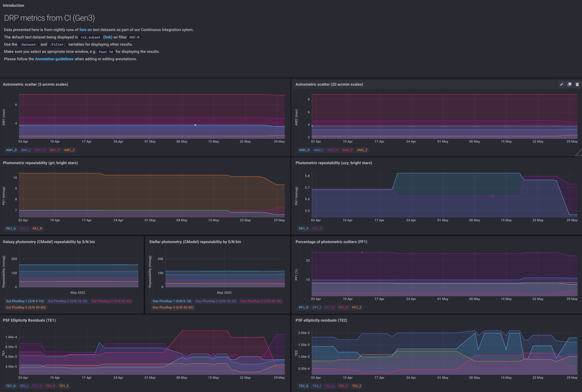This screenshot has height=392, width=582.
Task: Toggle the AM2_G legend series
Action: click(x=304, y=150)
